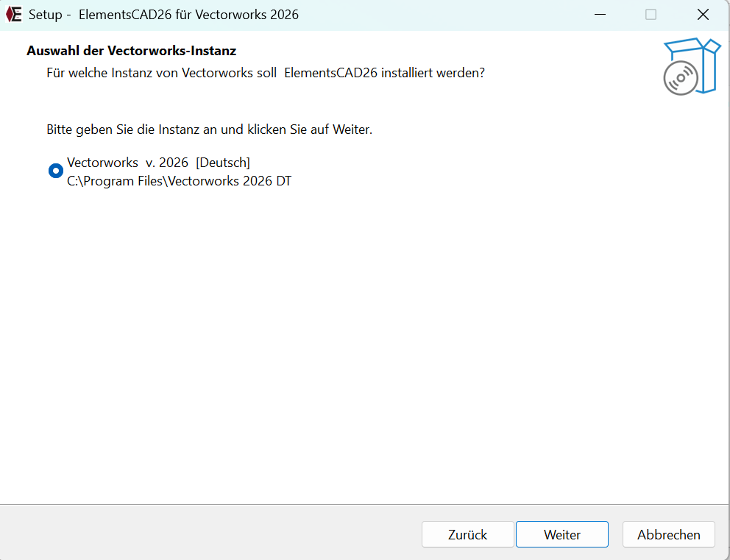Click the path C:\Program Files\Vectorworks 2026 DT
Screen dimensions: 730x560
coord(179,181)
